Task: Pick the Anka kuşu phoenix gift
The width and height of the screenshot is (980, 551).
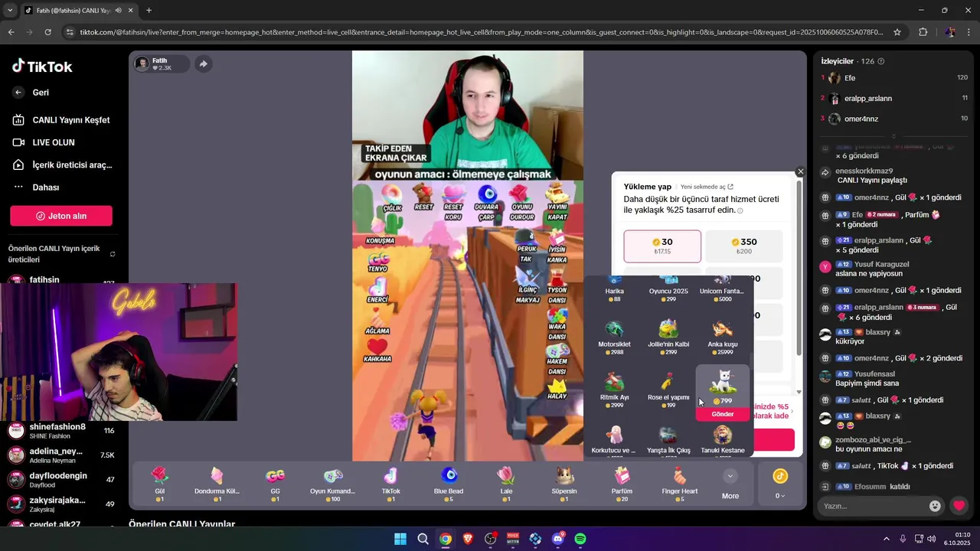Action: (x=723, y=337)
